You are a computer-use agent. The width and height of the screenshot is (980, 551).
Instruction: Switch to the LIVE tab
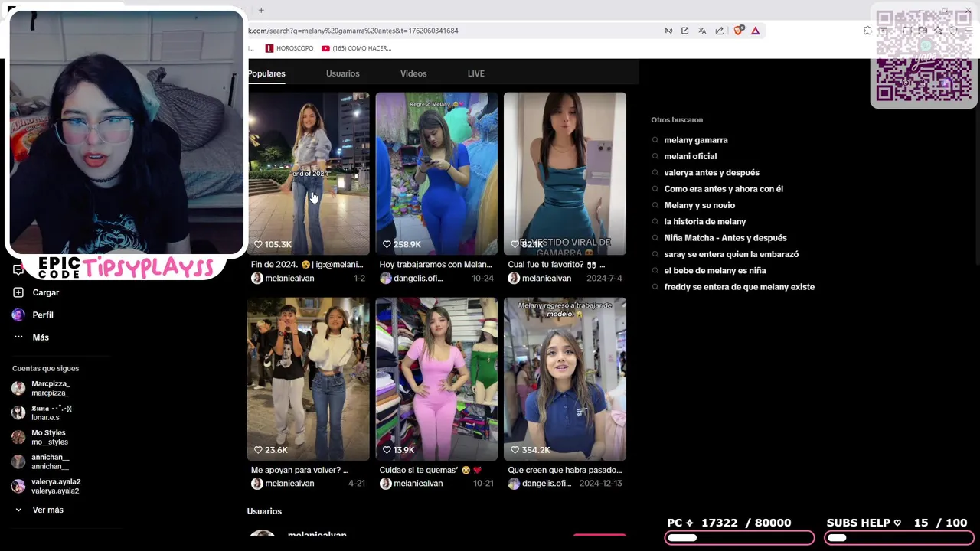476,73
